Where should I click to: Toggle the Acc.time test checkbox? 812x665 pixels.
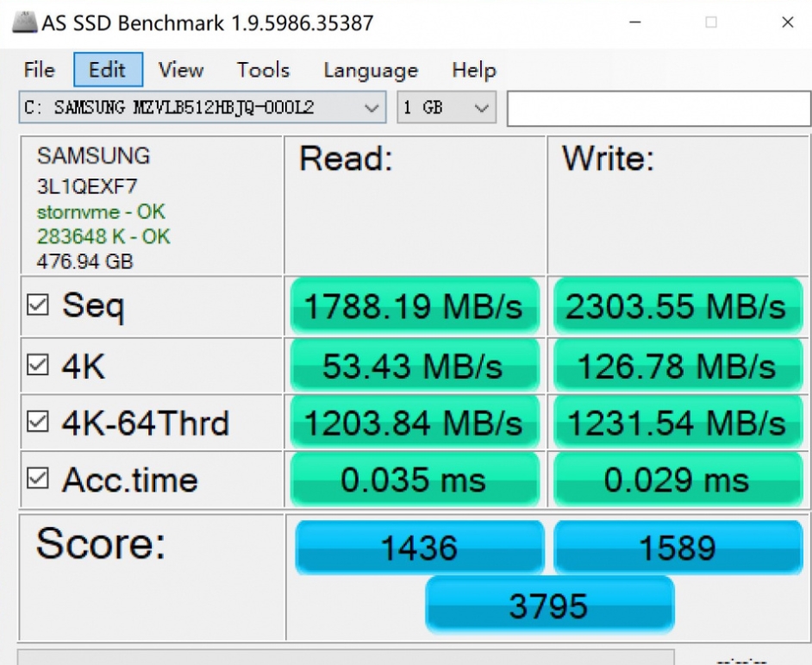(38, 478)
